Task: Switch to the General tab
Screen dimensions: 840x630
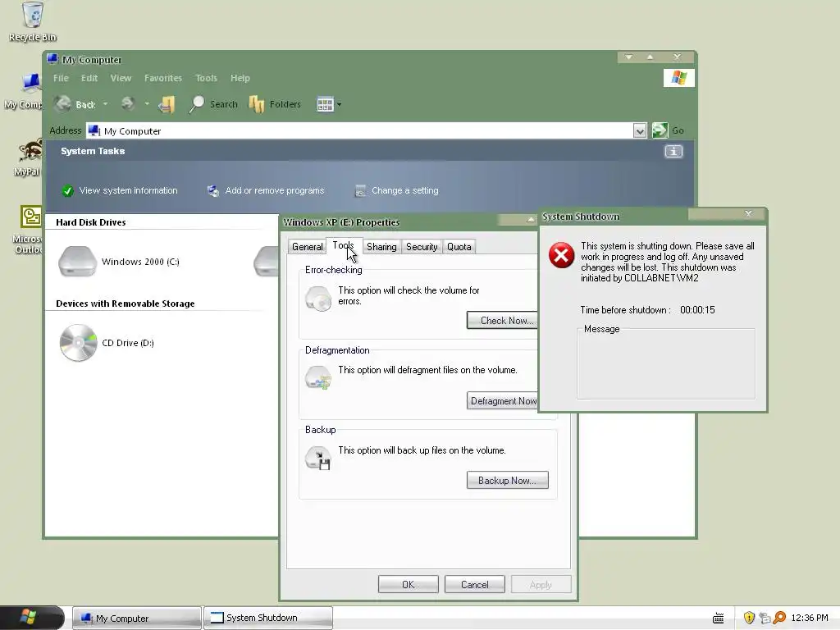Action: (307, 246)
